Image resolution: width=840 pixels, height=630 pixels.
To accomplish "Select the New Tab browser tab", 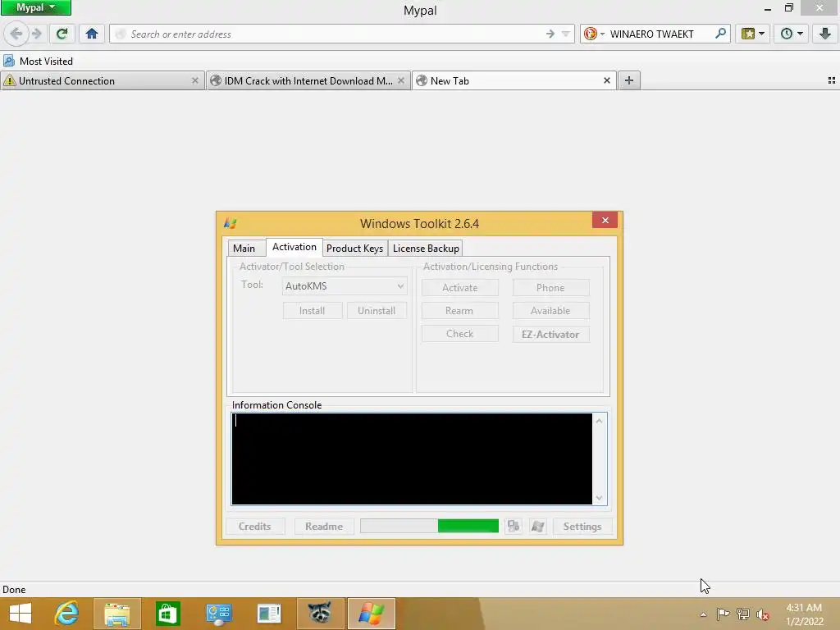I will (x=514, y=81).
